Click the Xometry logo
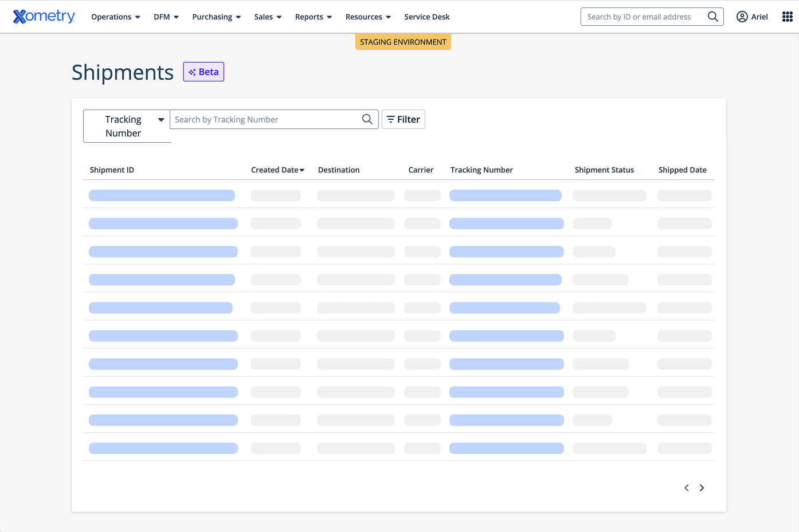Viewport: 799px width, 532px height. pos(44,17)
